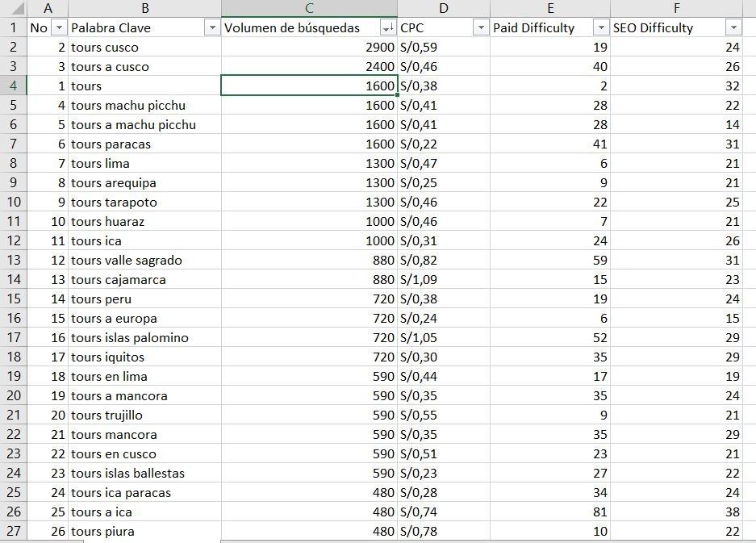
Task: Click cell 'tours iquitos'
Action: coord(144,357)
